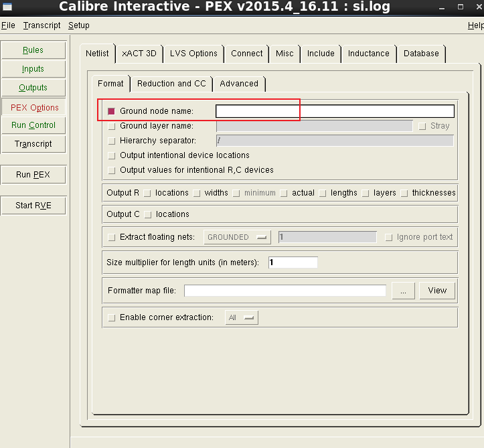Click the Formatter map file field
Screen dimensions: 484x448
point(285,291)
